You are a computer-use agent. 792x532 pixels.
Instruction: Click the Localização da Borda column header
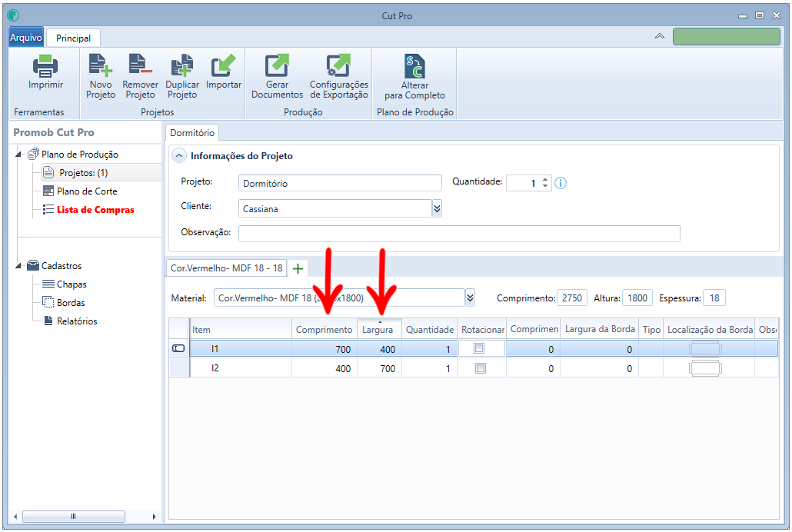(709, 329)
